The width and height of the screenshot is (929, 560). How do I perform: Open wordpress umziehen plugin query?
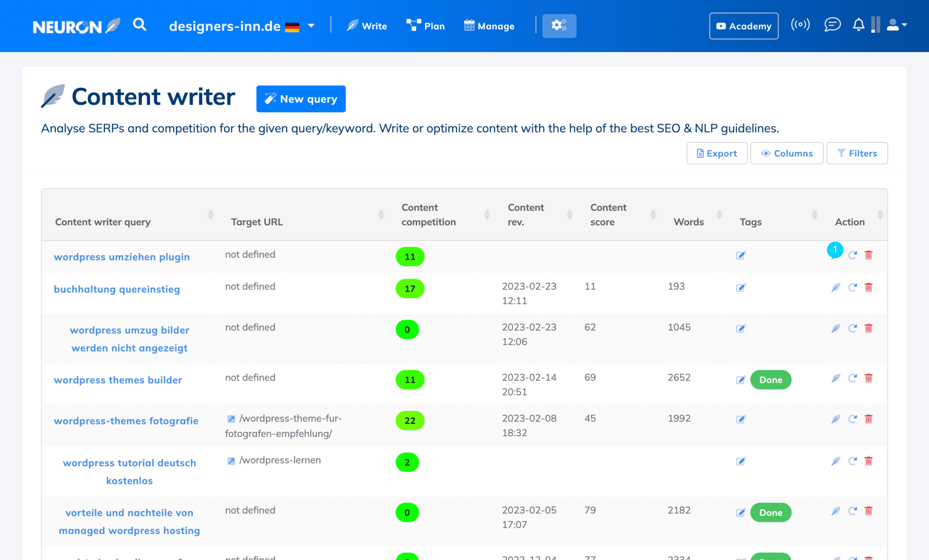pyautogui.click(x=122, y=257)
